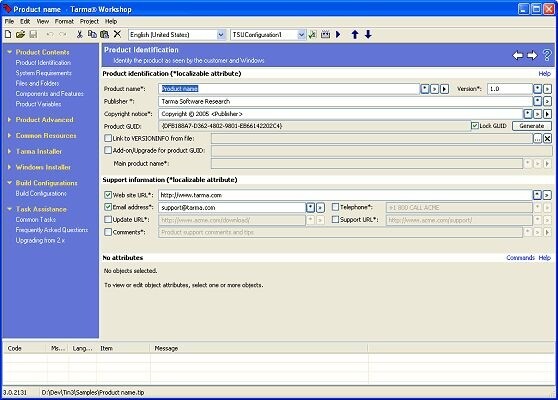This screenshot has width=558, height=400.
Task: Open the Edit menu
Action: 25,21
